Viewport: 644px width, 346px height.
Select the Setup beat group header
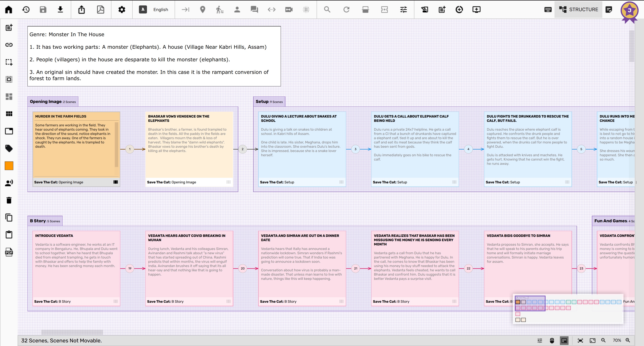[269, 102]
